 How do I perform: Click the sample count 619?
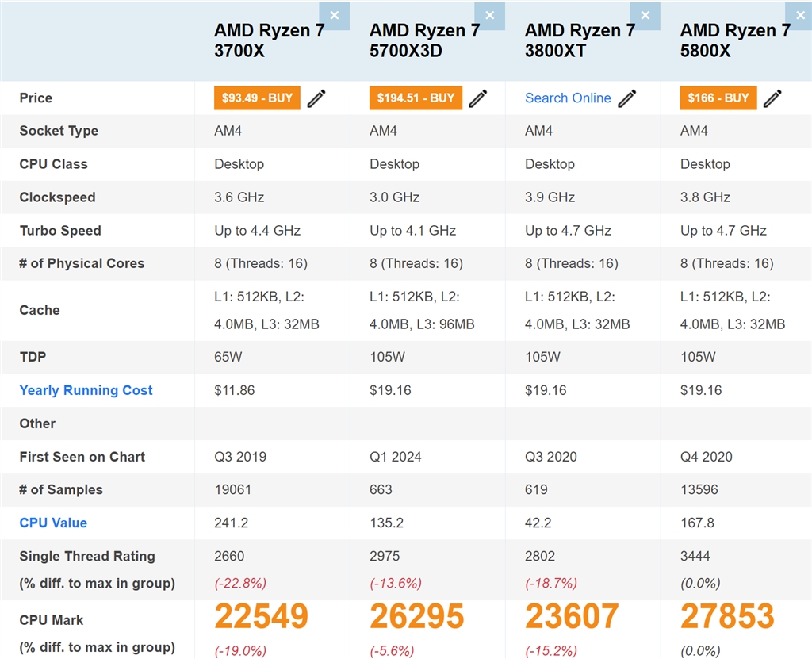click(537, 489)
